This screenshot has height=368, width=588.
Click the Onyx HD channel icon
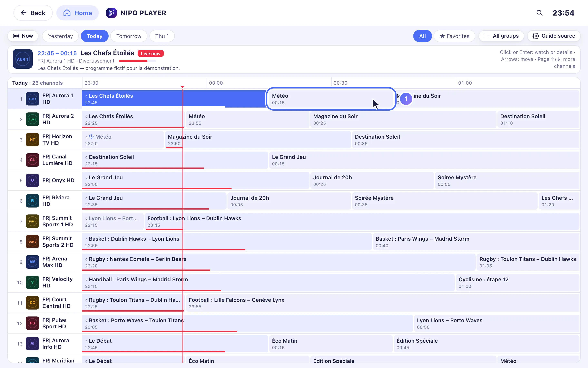click(32, 180)
